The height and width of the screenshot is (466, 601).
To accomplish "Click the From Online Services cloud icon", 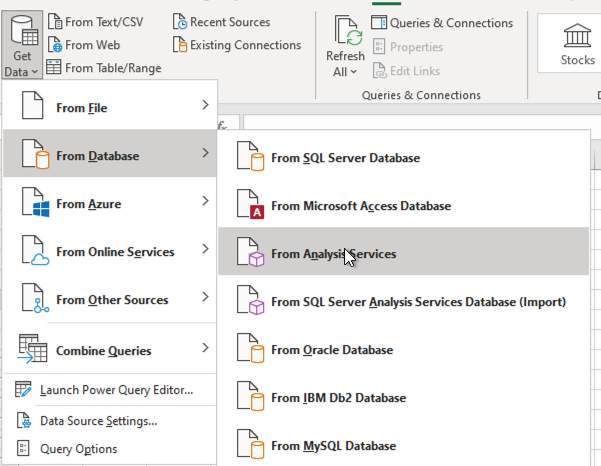I will (x=35, y=250).
